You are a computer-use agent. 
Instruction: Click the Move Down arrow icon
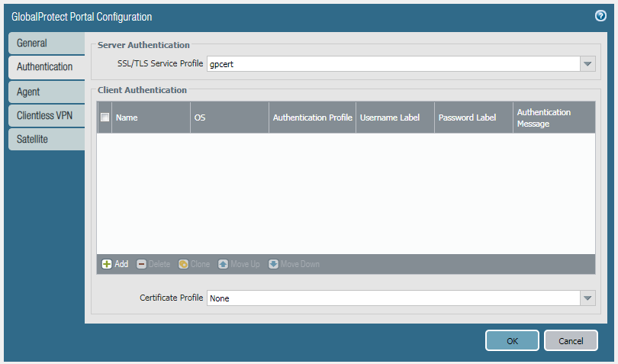click(273, 264)
